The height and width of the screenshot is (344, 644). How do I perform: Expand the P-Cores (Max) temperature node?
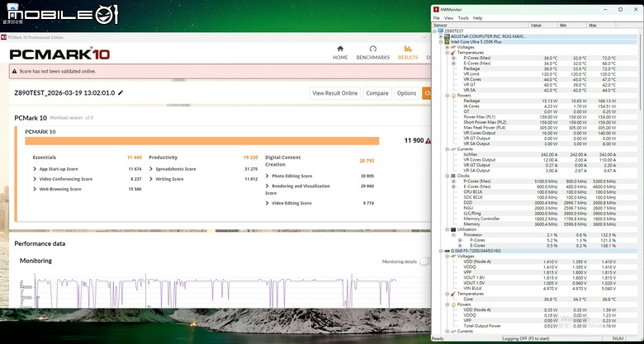454,58
